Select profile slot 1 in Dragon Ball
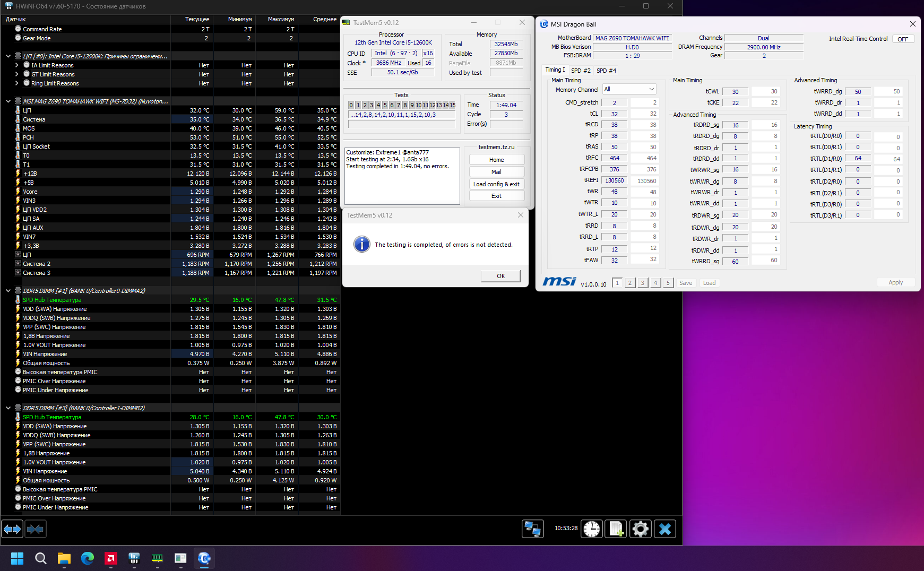The width and height of the screenshot is (924, 571). point(617,283)
